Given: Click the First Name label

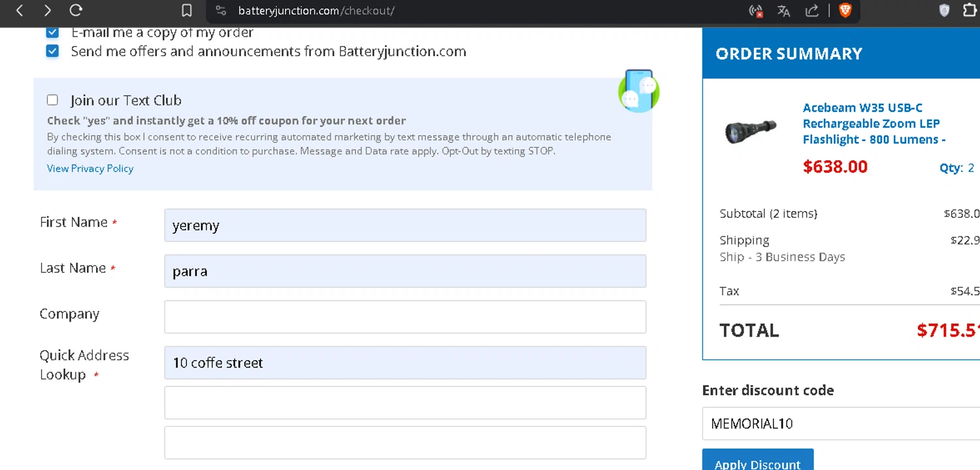Looking at the screenshot, I should coord(74,222).
